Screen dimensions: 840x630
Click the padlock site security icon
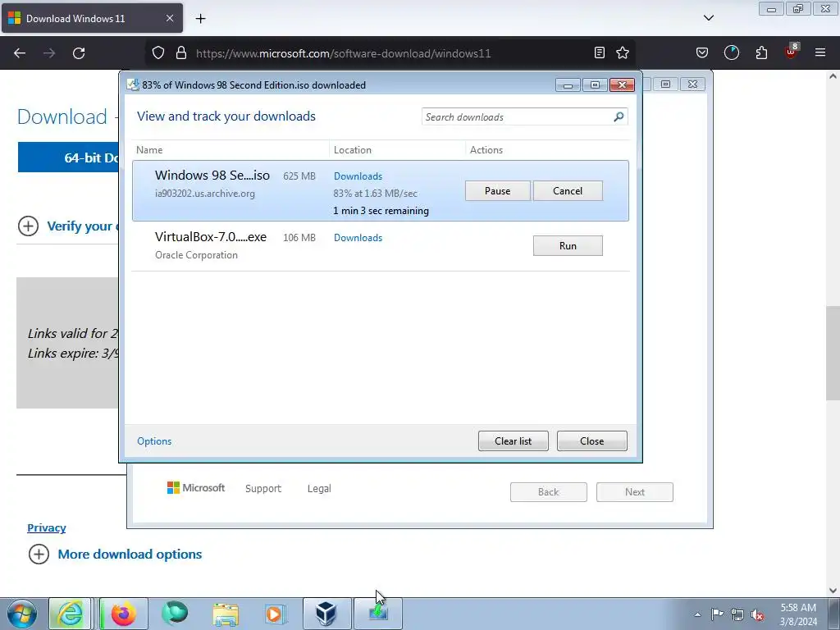[x=181, y=52]
